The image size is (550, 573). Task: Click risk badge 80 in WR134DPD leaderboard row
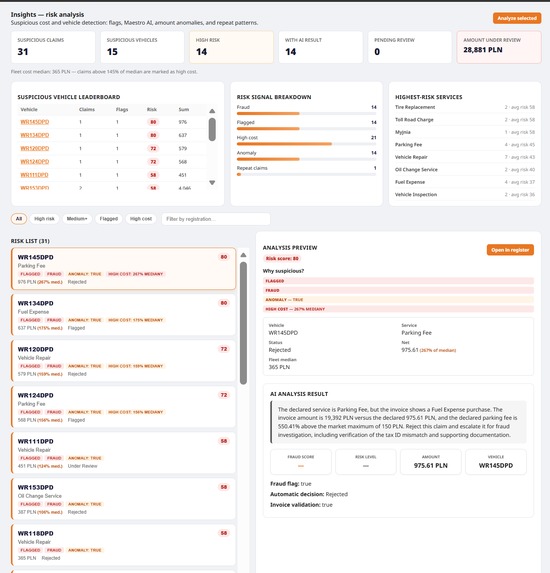(153, 135)
